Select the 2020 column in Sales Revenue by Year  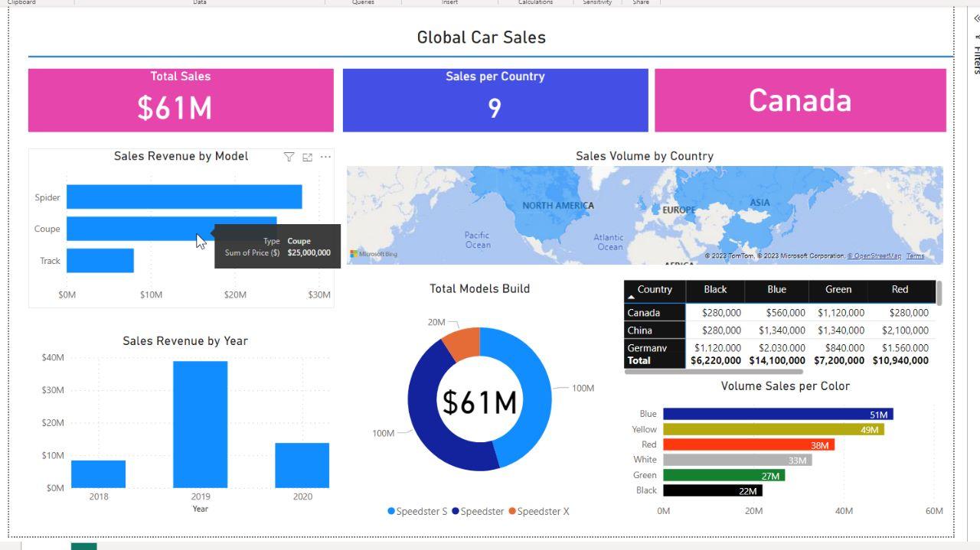point(302,465)
